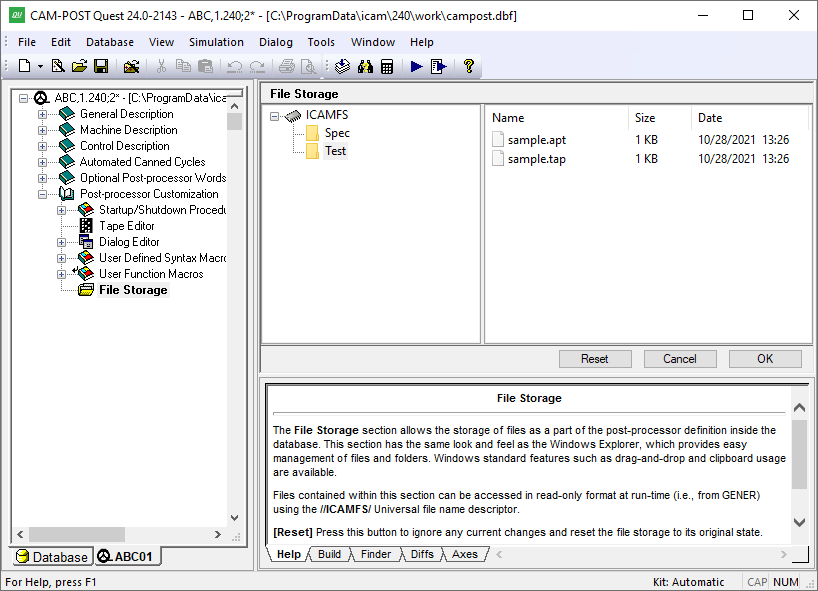Open the Edit menu

click(x=61, y=42)
